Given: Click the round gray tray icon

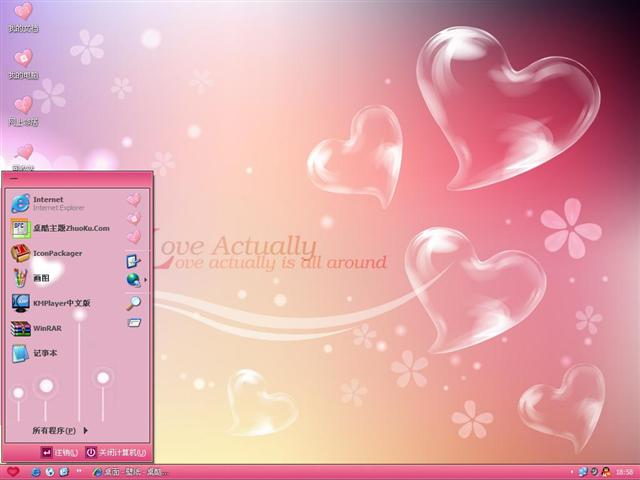Looking at the screenshot, I should click(x=595, y=472).
